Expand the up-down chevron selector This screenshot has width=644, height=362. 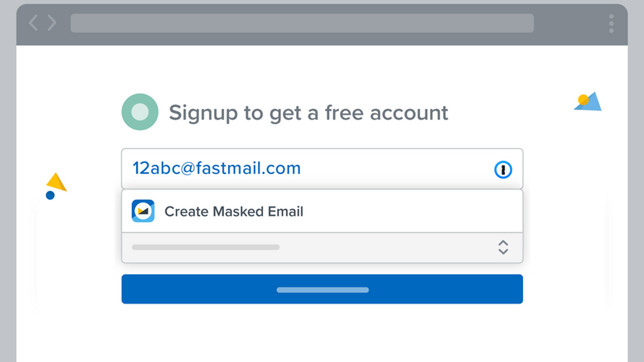pyautogui.click(x=503, y=247)
